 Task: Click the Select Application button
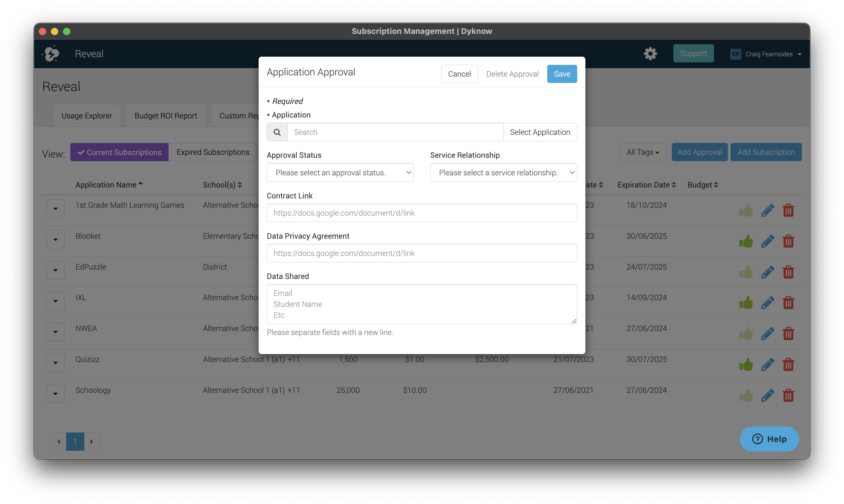(x=540, y=132)
